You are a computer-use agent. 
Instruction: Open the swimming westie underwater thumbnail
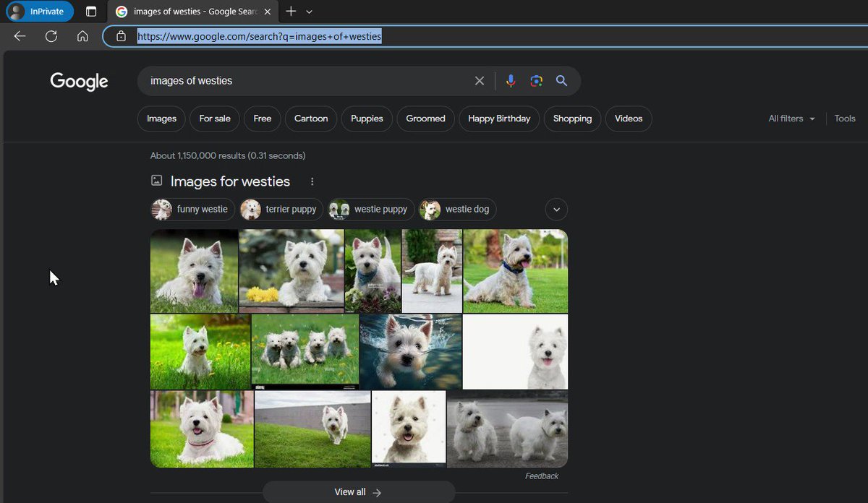click(410, 352)
